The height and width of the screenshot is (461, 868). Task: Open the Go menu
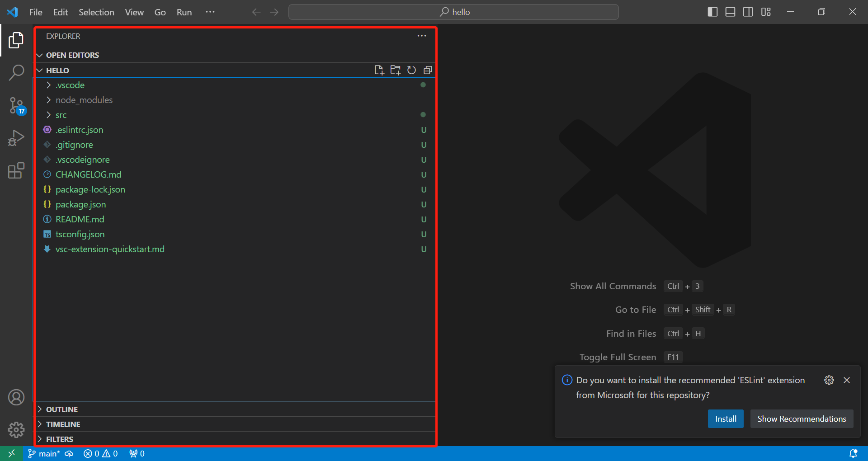coord(160,12)
